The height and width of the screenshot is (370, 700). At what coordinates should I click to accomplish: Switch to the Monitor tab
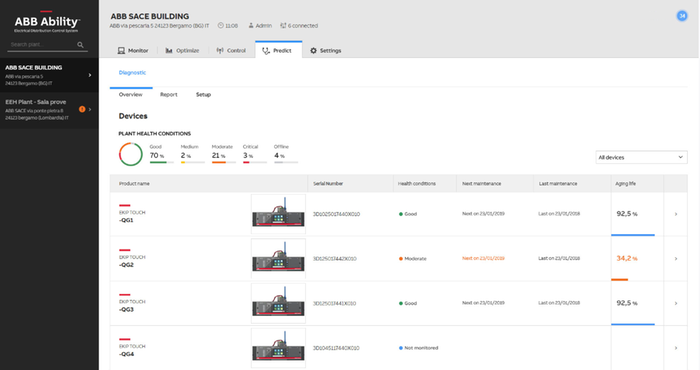click(133, 51)
